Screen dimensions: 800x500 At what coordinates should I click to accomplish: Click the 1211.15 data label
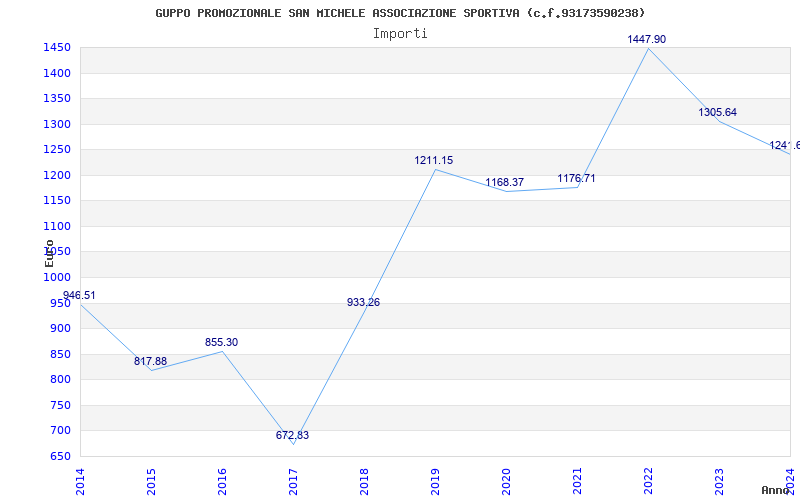(434, 160)
